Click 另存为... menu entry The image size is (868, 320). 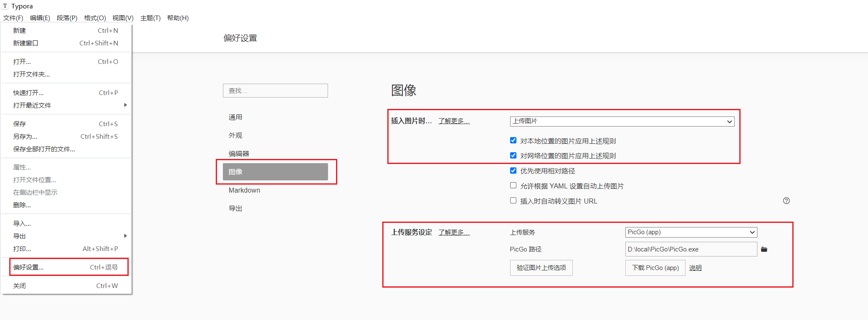(66, 136)
